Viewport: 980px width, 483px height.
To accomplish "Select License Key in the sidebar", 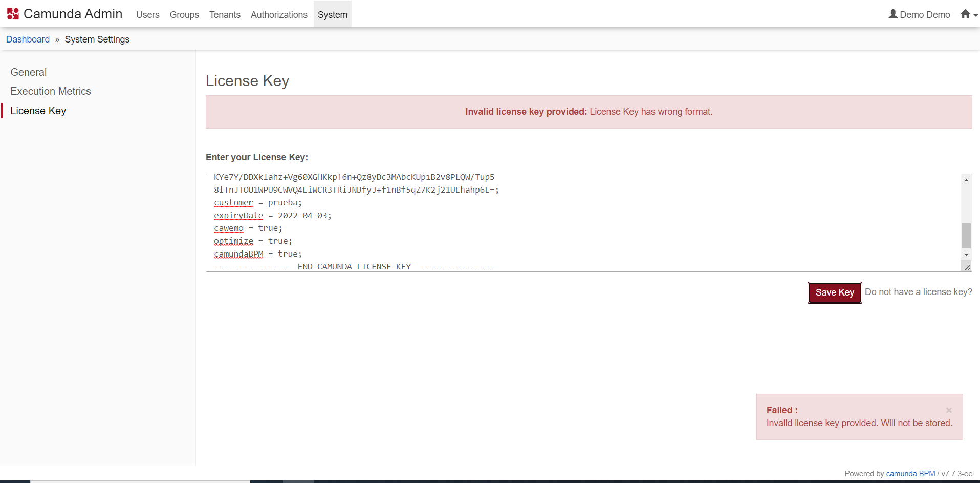I will tap(38, 111).
